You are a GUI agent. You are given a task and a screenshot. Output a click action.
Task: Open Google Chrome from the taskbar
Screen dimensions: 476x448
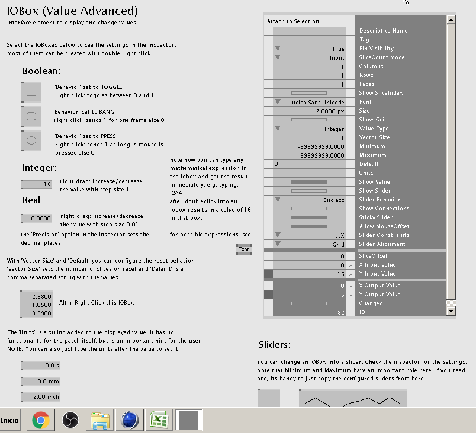click(41, 420)
